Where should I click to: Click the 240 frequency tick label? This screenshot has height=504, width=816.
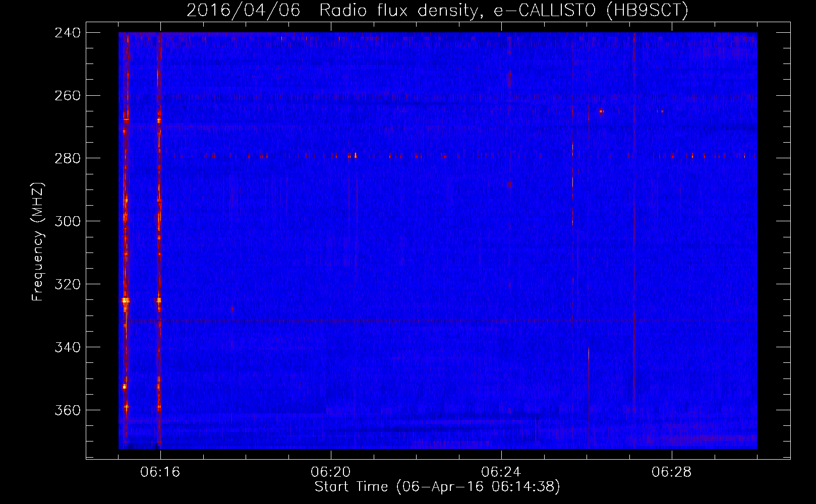[x=67, y=33]
